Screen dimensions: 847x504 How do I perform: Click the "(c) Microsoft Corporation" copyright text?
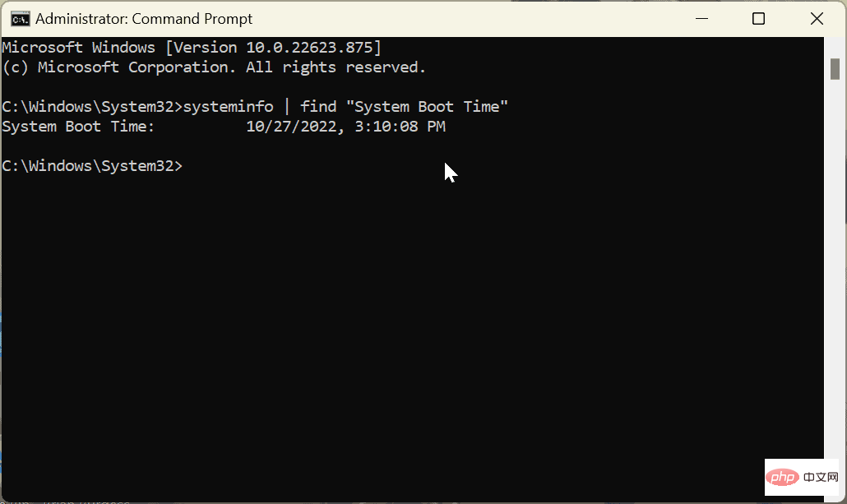(x=116, y=67)
